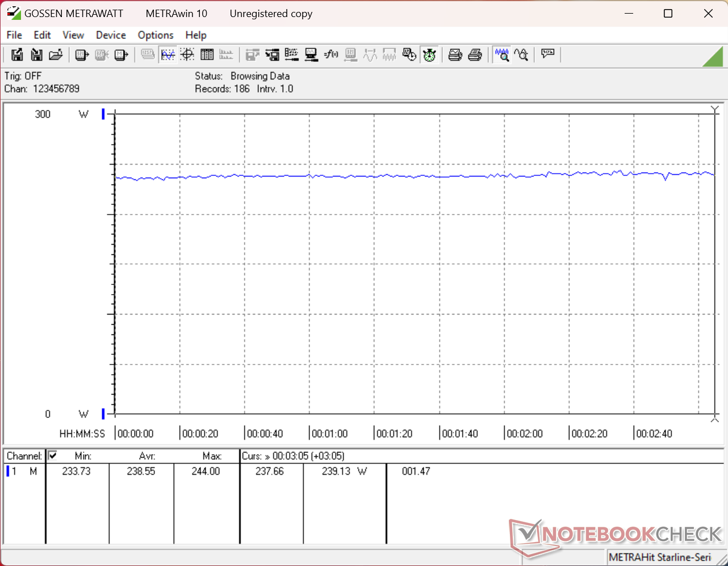Open the Options menu

click(156, 35)
